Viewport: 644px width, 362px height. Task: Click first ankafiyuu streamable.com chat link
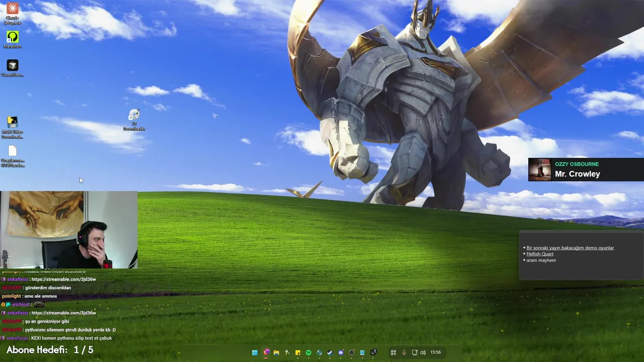tap(63, 280)
